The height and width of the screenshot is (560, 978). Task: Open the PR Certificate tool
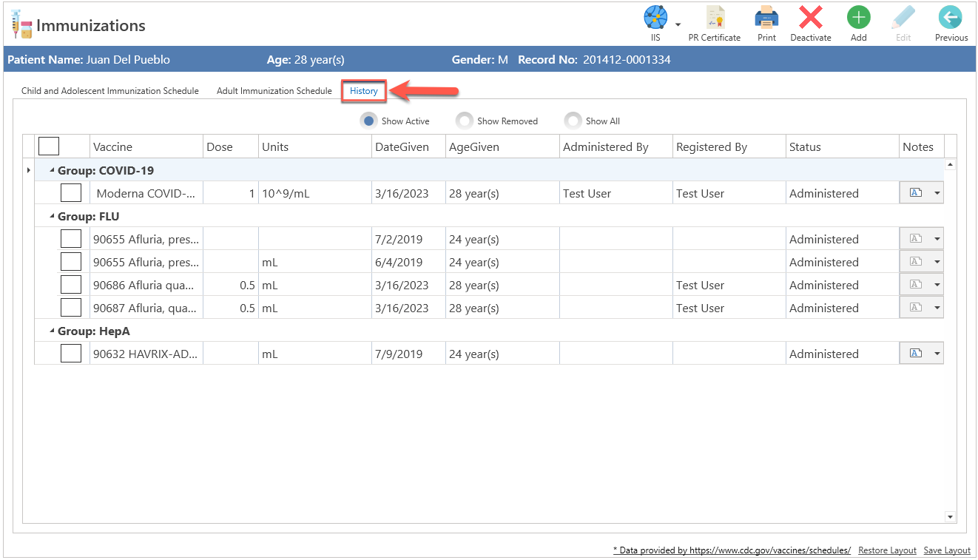coord(714,23)
